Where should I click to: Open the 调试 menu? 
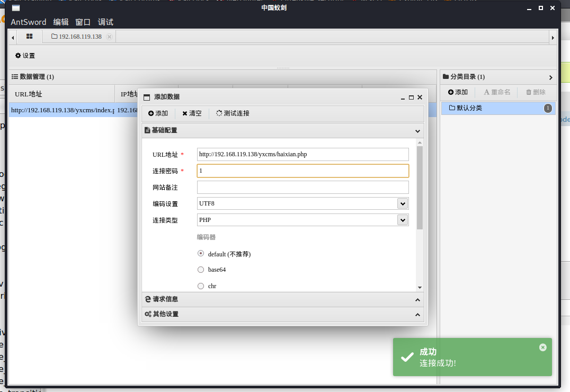click(x=105, y=22)
